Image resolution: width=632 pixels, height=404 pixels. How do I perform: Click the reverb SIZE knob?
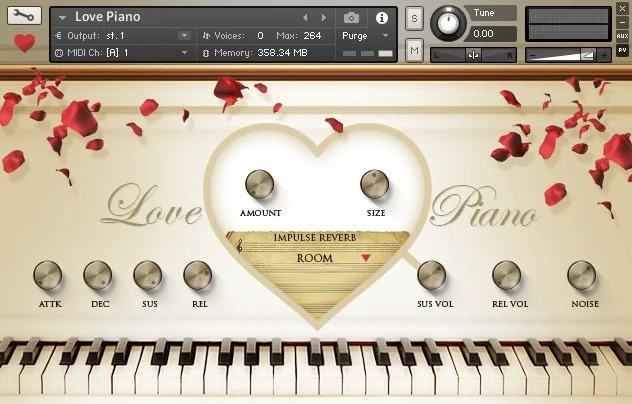point(375,184)
